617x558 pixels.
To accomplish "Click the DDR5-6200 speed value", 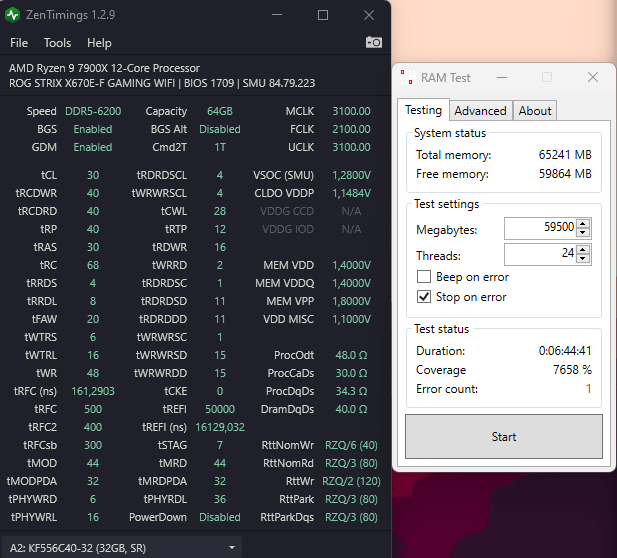I will tap(93, 111).
